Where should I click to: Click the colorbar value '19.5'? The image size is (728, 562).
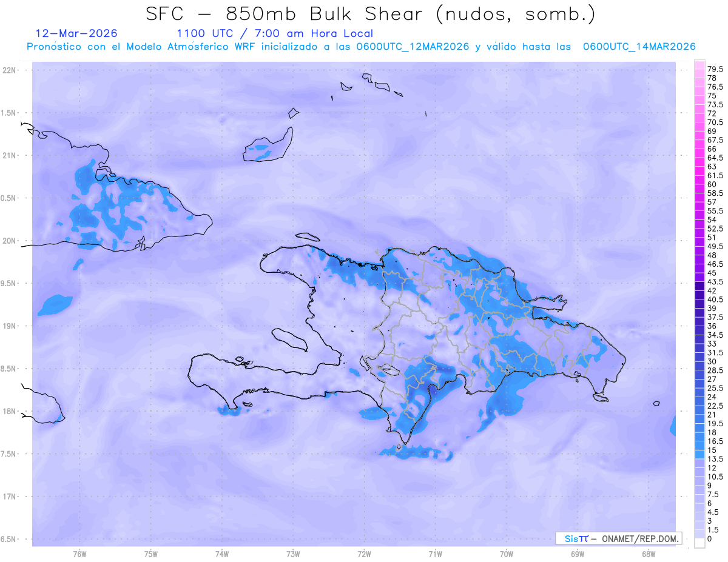[x=715, y=423]
